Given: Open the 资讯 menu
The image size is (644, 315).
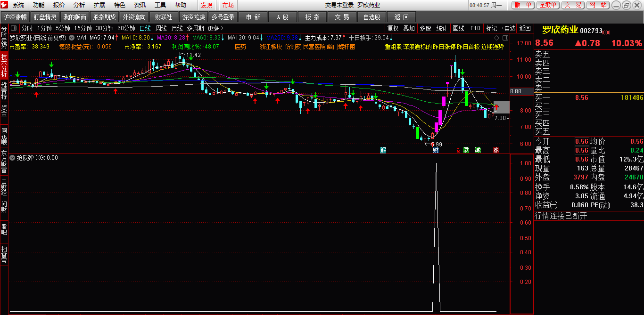Looking at the screenshot, I should coord(140,5).
